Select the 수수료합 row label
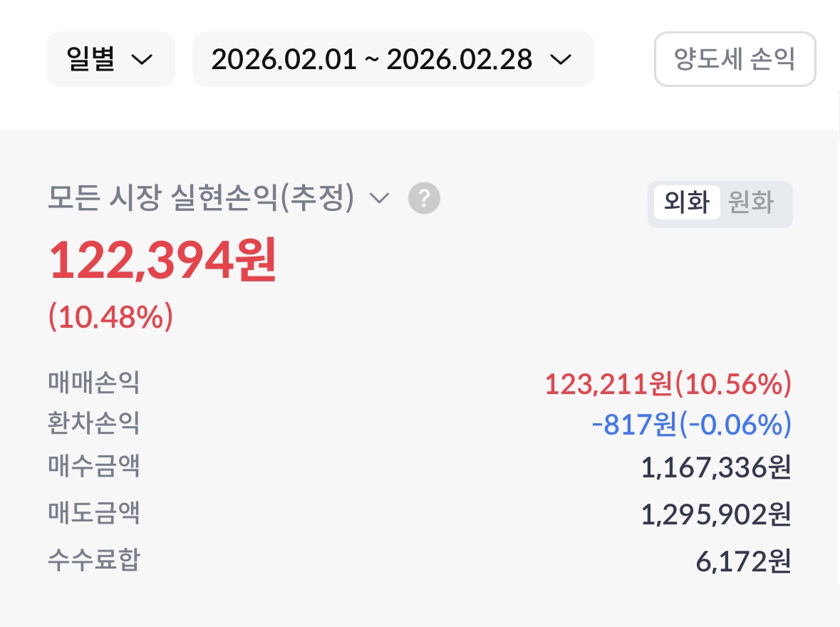840x627 pixels. 94,560
